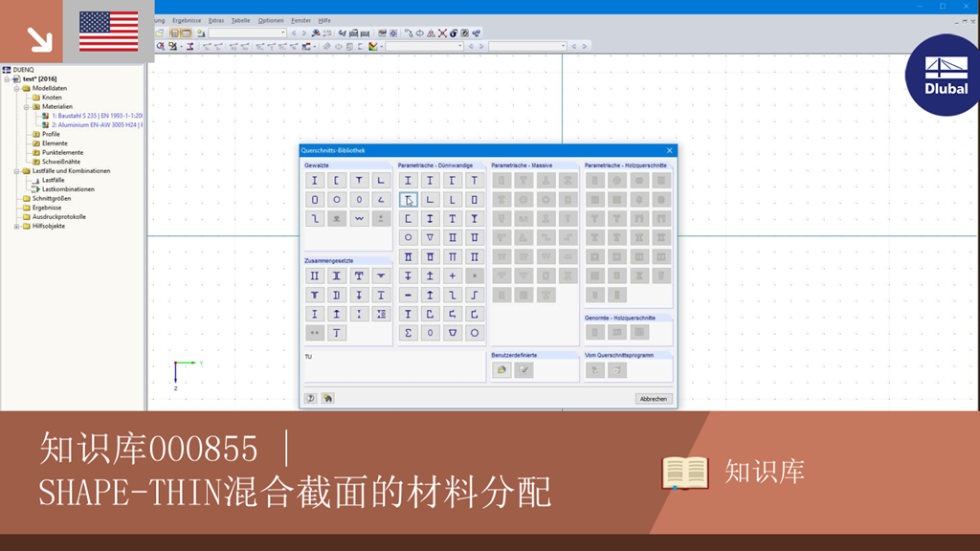
Task: Select the Sigma-shaped section in Dünnwandige
Action: coord(408,333)
